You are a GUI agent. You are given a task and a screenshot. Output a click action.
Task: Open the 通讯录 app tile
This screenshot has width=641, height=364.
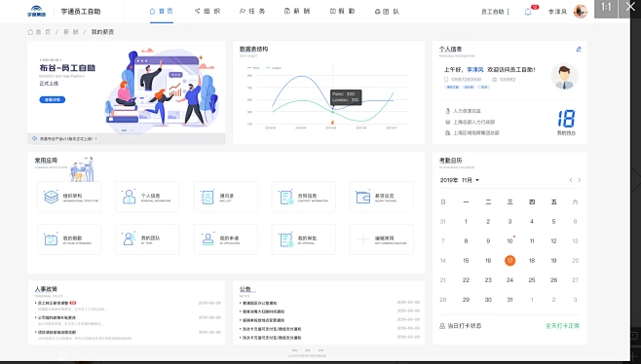click(226, 197)
